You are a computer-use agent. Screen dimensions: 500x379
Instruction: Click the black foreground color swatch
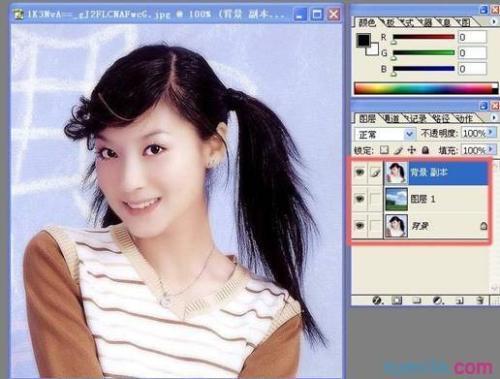coord(363,40)
